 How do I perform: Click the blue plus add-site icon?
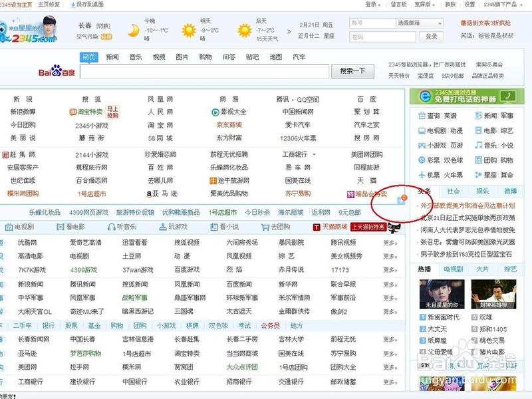[x=401, y=201]
